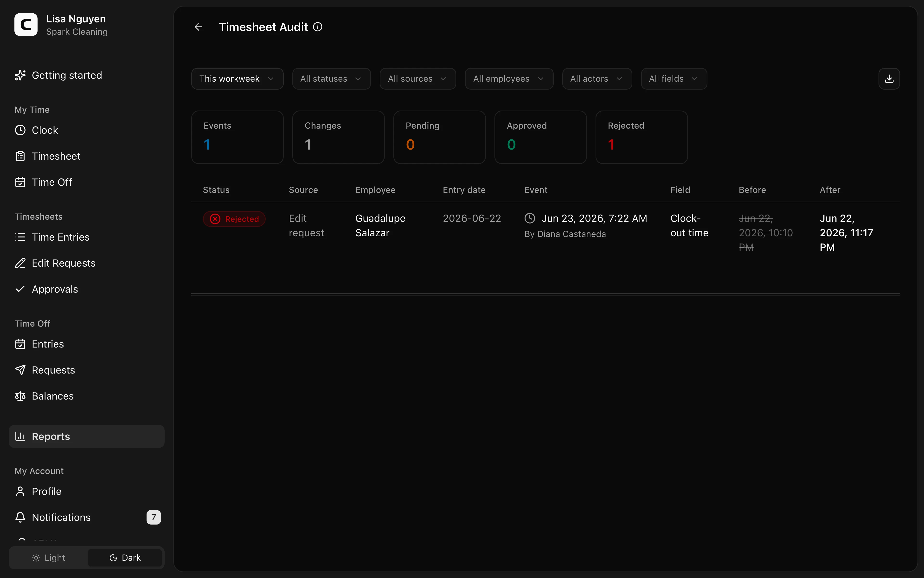The image size is (924, 578).
Task: Click the Notifications count badge 7
Action: pos(154,517)
